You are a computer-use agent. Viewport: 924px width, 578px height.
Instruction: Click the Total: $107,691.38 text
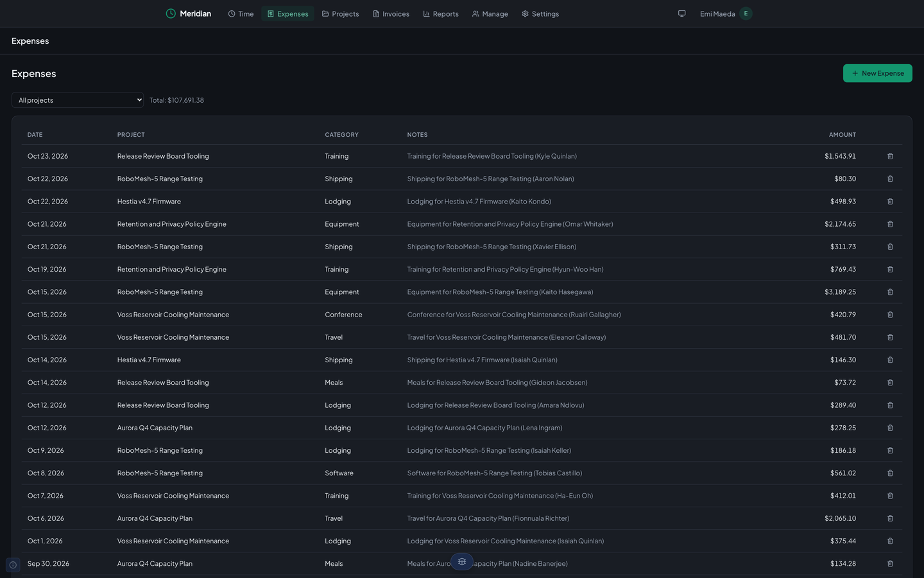point(176,100)
